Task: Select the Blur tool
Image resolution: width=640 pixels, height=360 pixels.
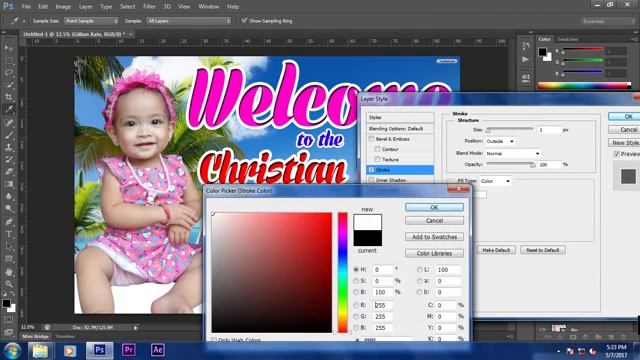Action: (9, 196)
